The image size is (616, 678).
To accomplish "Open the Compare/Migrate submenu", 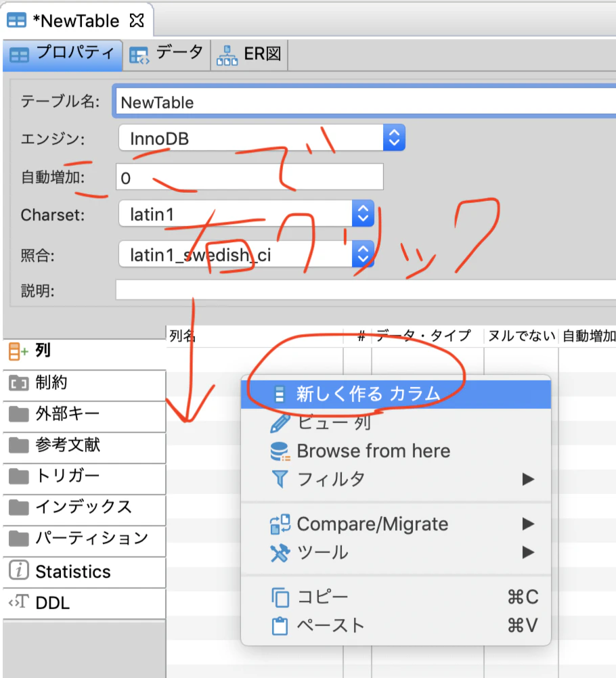I will click(x=396, y=524).
